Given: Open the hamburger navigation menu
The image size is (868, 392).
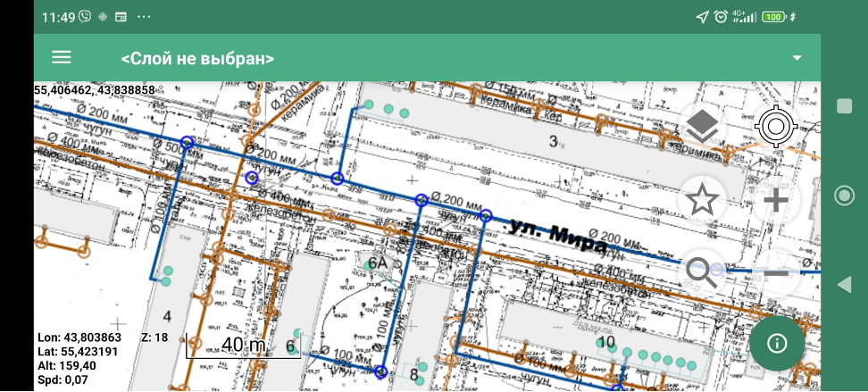Looking at the screenshot, I should [x=61, y=58].
